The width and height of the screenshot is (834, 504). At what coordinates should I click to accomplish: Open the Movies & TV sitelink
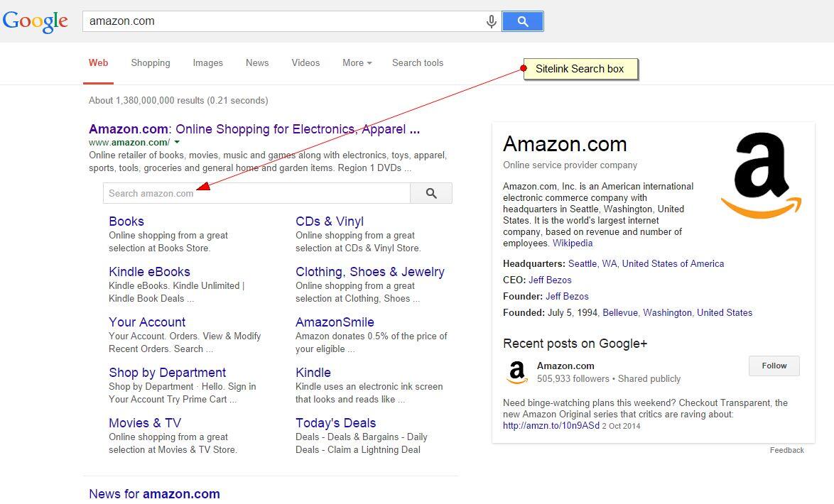click(x=145, y=423)
